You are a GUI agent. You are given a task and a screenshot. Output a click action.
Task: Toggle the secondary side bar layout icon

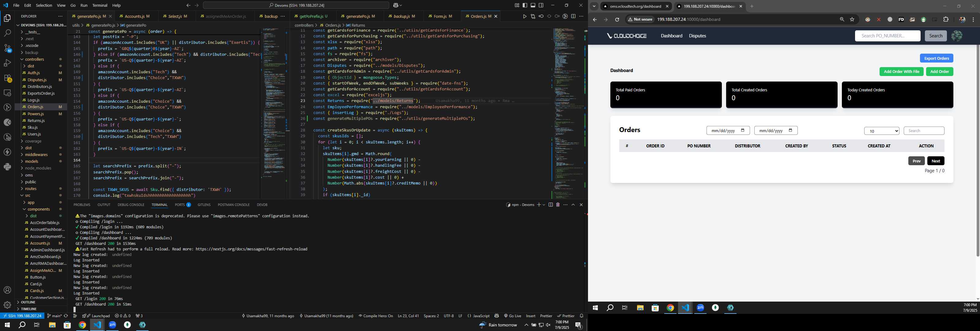point(541,5)
